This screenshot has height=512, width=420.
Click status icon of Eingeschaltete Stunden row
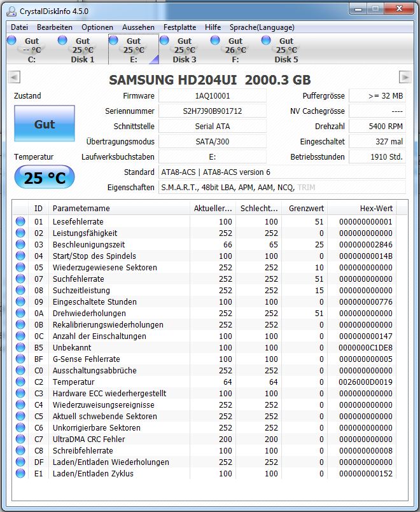point(20,301)
